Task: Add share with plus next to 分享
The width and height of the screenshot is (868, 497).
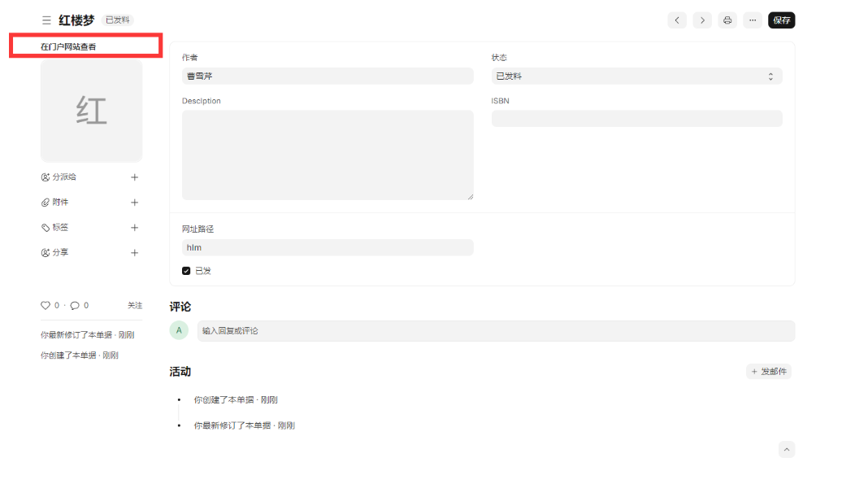Action: click(x=135, y=253)
